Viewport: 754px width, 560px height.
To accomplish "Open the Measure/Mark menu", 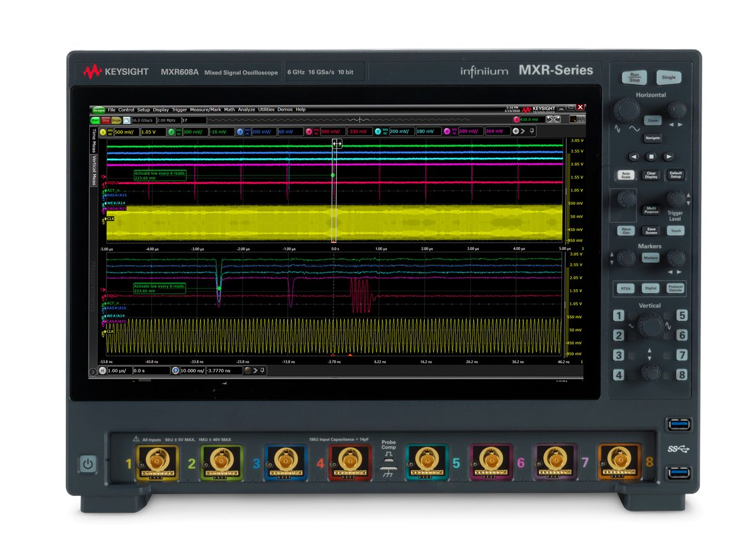I will coord(206,110).
